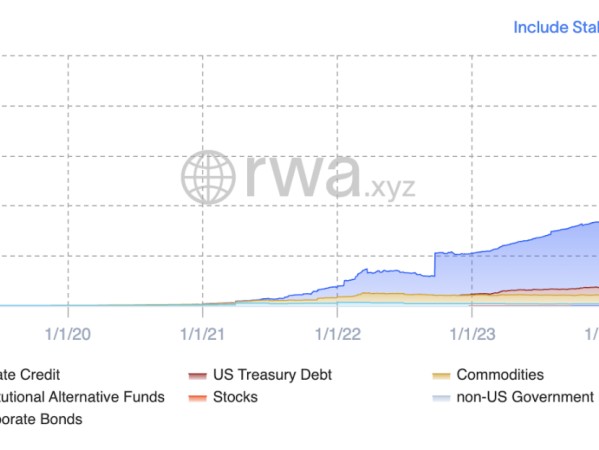Click the Stocks orange legend swatch
The width and height of the screenshot is (599, 450).
(198, 398)
